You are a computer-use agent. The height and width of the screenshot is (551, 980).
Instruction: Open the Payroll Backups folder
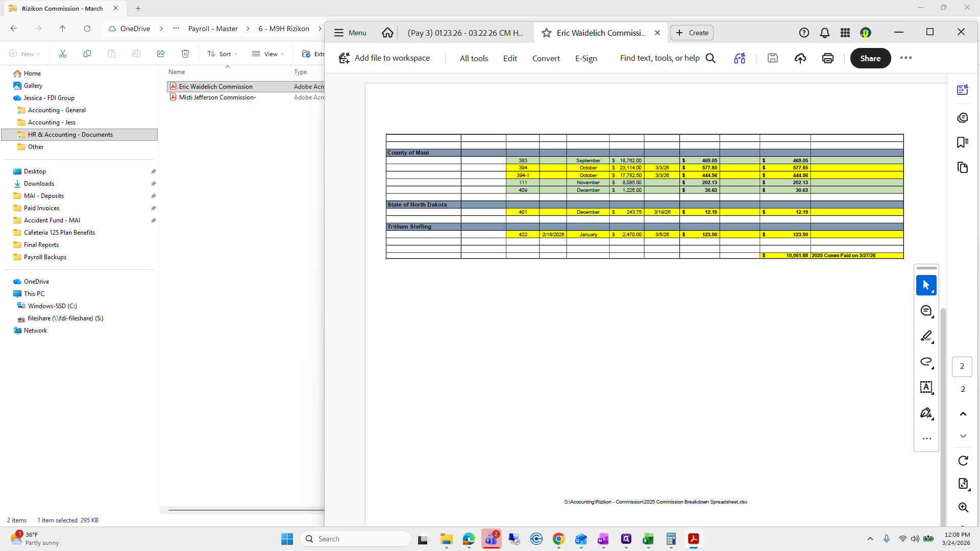click(x=45, y=257)
